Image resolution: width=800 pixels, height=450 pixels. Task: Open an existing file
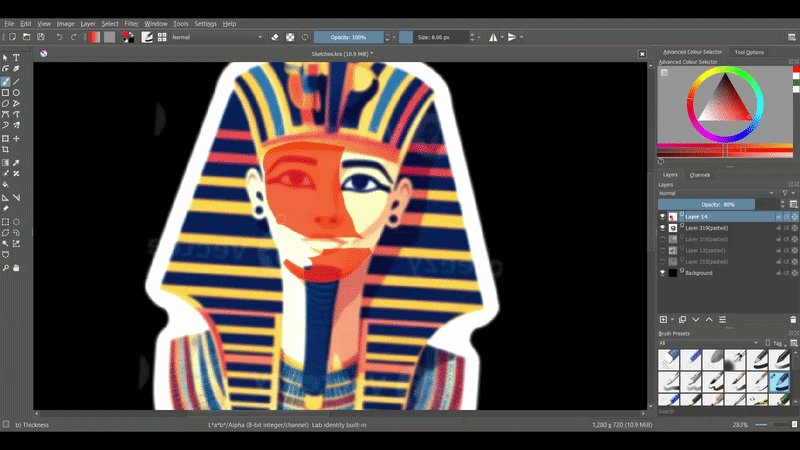27,37
